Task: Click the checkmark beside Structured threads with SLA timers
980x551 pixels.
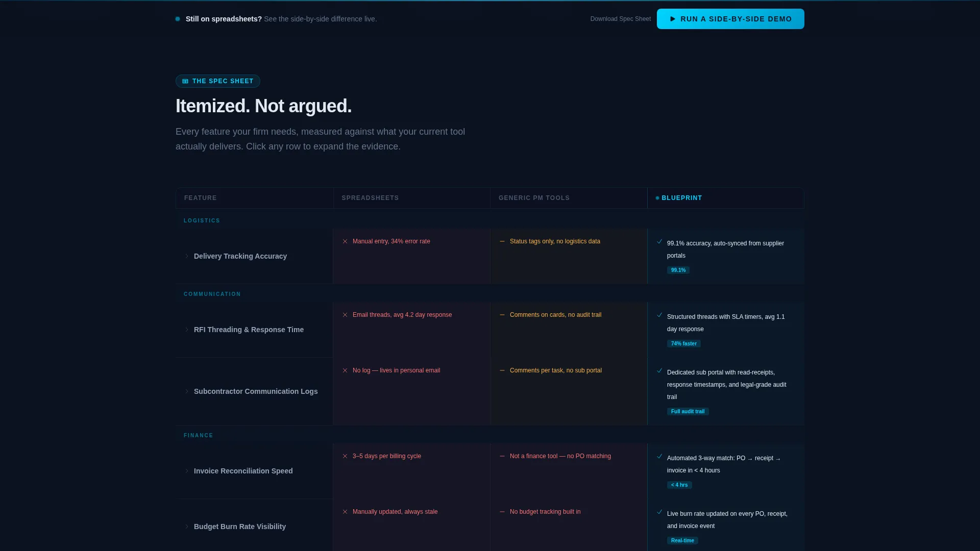Action: pos(659,315)
